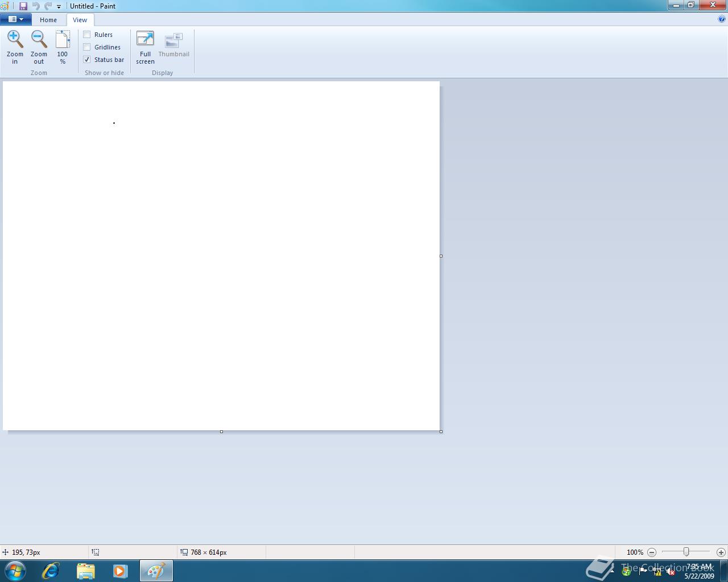Click the Thumbnail display option

coord(173,45)
